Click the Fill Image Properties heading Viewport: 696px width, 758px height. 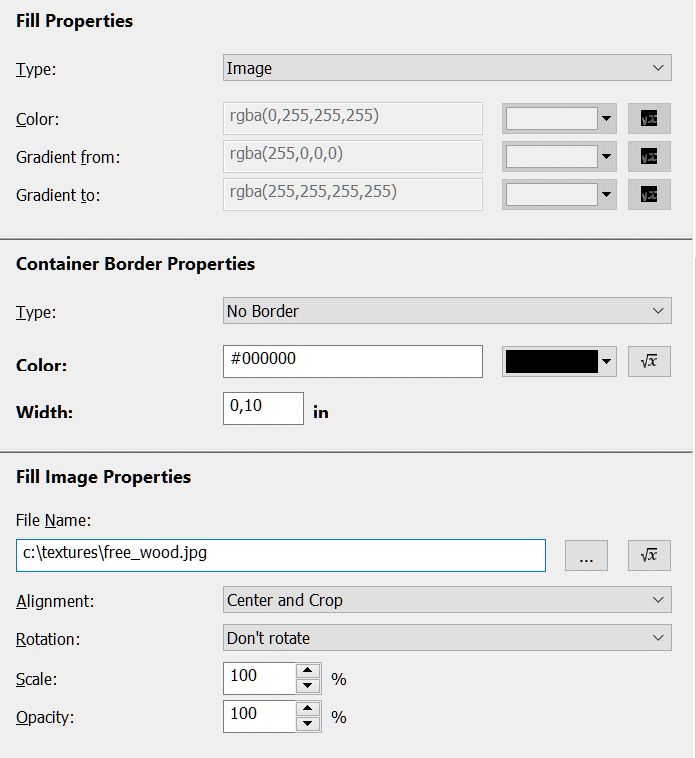(x=103, y=477)
